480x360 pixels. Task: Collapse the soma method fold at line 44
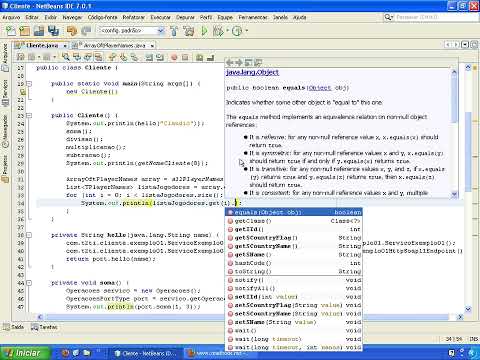pos(29,283)
